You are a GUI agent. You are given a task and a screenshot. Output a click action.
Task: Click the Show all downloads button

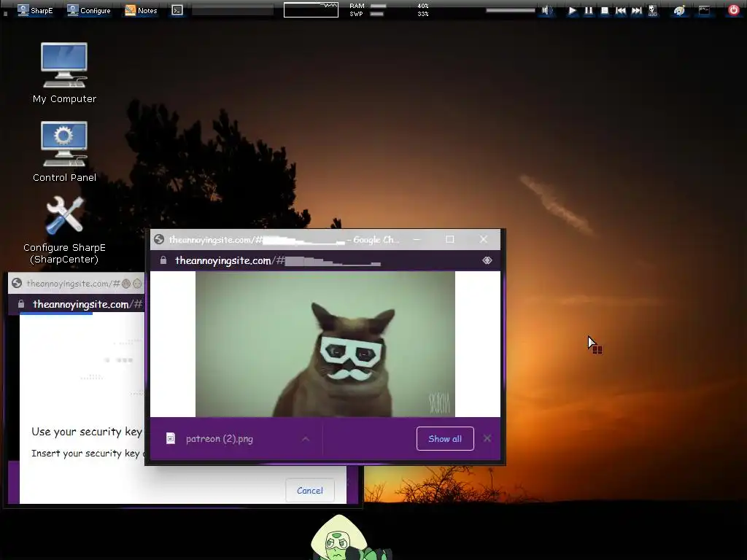pyautogui.click(x=445, y=438)
